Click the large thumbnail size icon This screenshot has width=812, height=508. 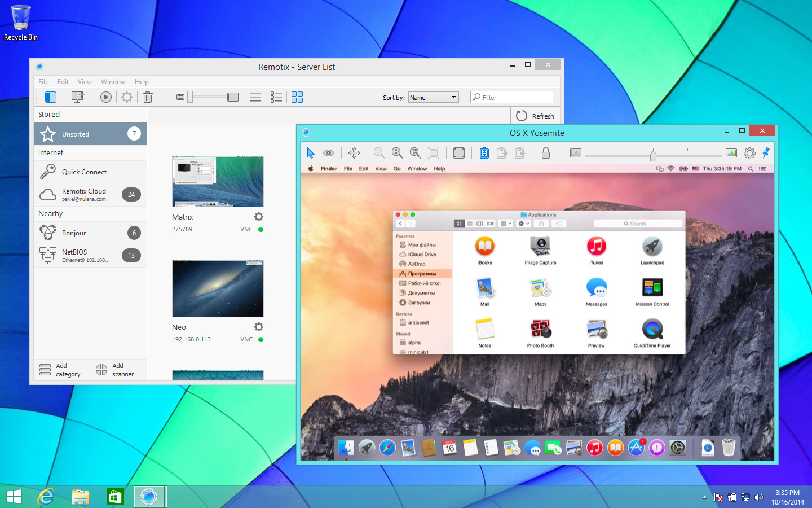click(233, 97)
